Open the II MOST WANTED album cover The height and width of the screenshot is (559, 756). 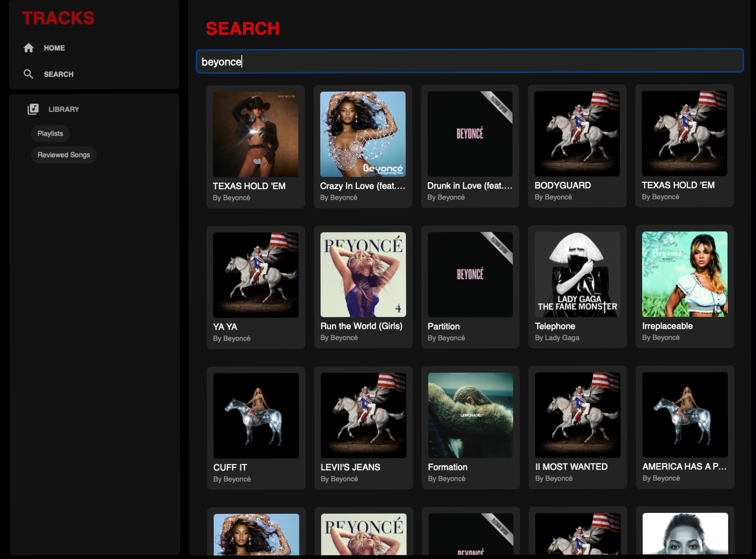[x=578, y=415]
